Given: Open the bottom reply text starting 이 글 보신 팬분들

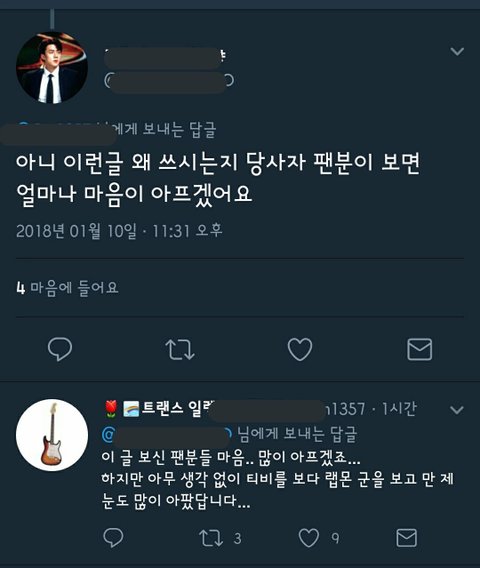Looking at the screenshot, I should click(277, 479).
